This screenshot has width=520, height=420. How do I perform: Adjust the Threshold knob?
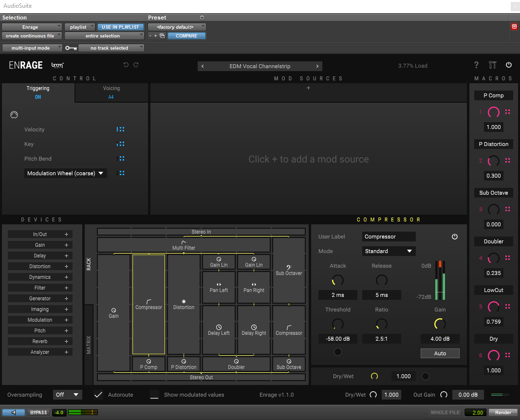pyautogui.click(x=337, y=324)
